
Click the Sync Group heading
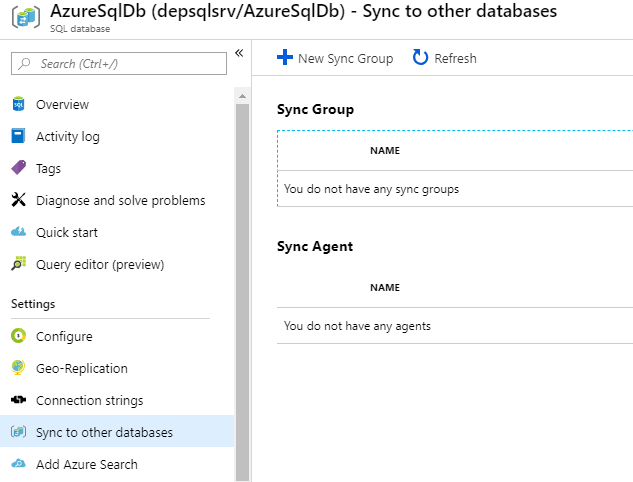click(315, 109)
